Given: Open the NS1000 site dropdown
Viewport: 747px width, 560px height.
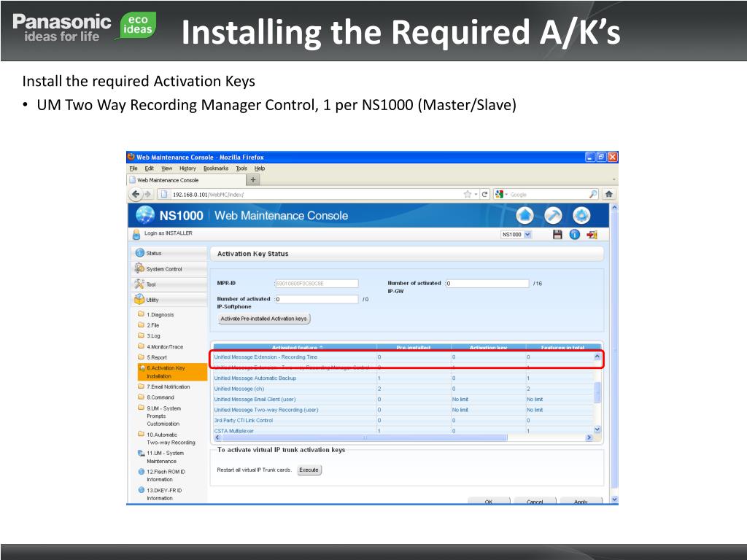Looking at the screenshot, I should [x=516, y=234].
